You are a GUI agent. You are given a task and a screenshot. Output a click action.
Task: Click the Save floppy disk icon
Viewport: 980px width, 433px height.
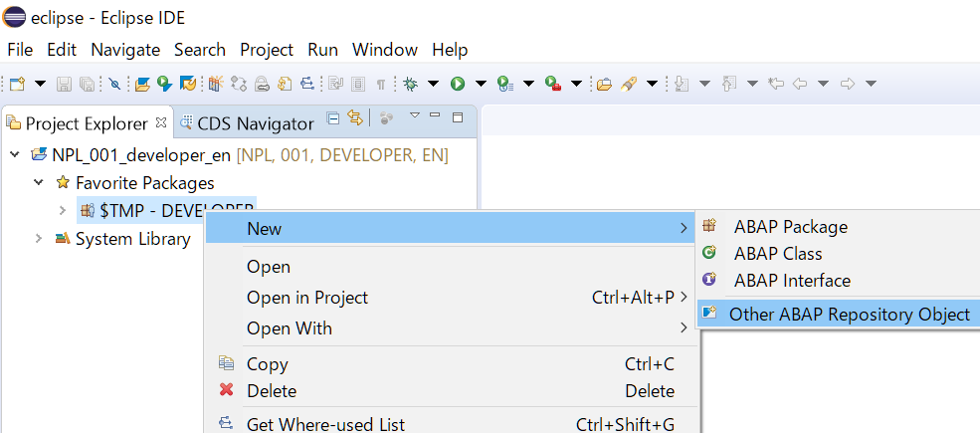coord(64,84)
